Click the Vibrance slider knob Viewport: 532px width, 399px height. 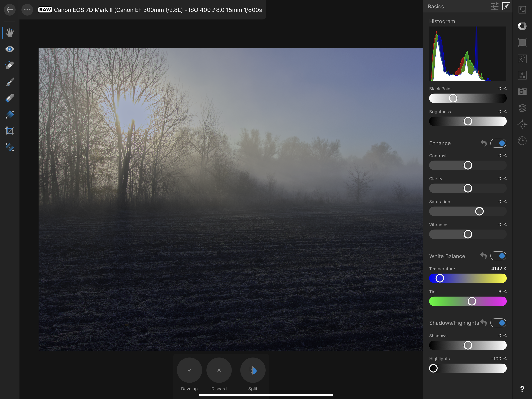(x=468, y=234)
